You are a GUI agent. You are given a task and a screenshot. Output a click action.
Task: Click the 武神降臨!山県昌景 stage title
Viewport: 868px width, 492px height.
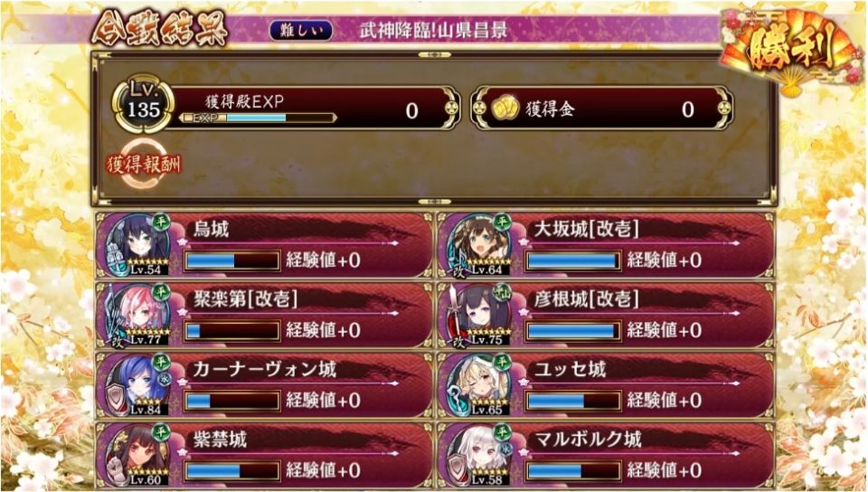[x=433, y=31]
